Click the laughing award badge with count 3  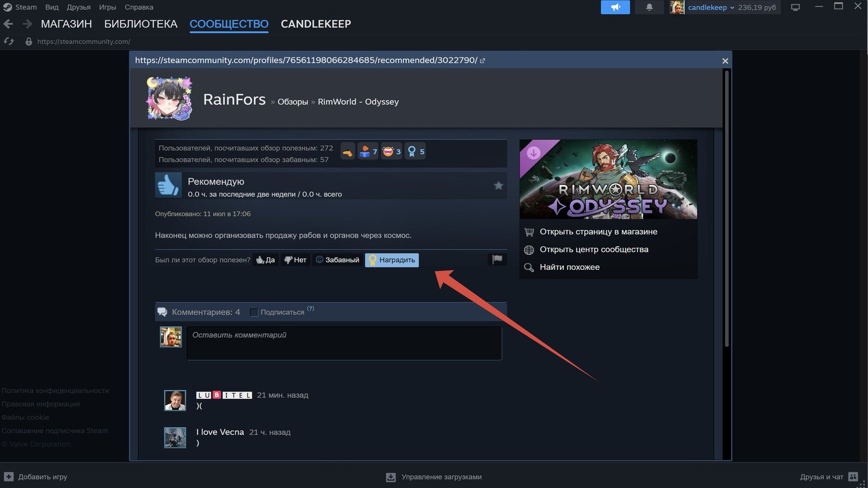pos(391,152)
